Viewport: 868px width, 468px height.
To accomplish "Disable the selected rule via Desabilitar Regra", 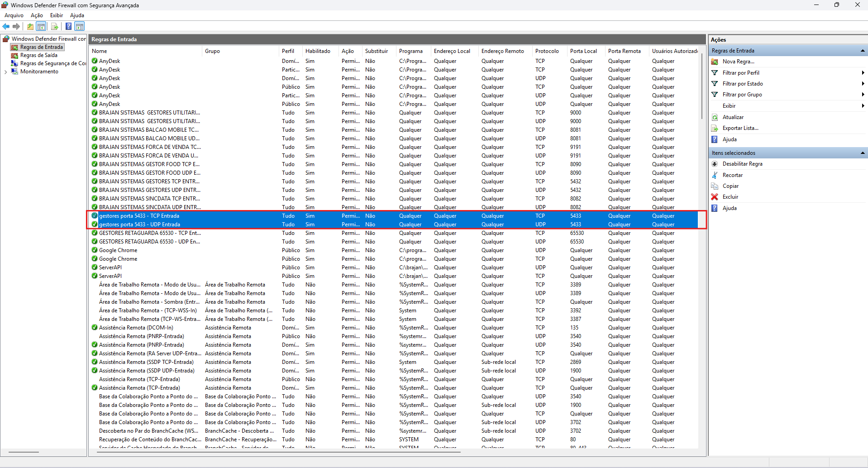I will (x=742, y=164).
